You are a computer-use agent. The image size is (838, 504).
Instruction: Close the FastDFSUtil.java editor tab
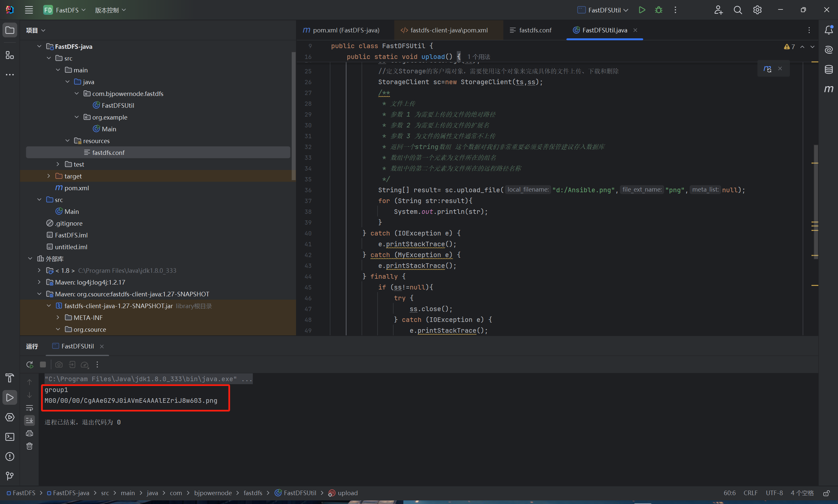pyautogui.click(x=635, y=30)
